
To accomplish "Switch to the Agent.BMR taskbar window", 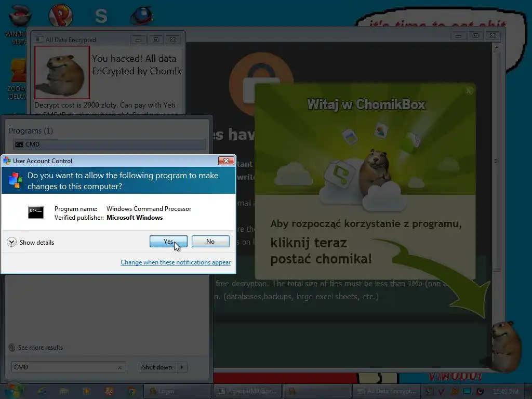I will click(247, 391).
